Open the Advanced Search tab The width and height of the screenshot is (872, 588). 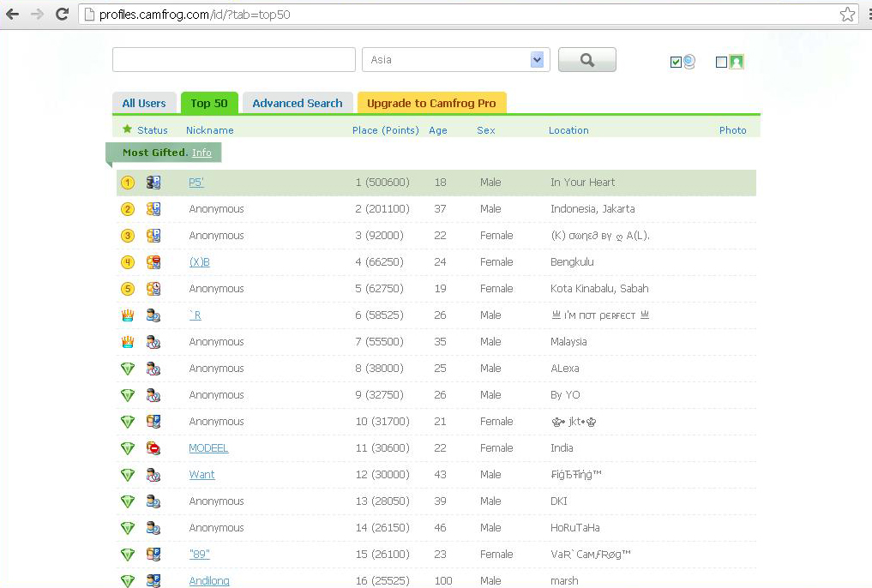coord(298,103)
